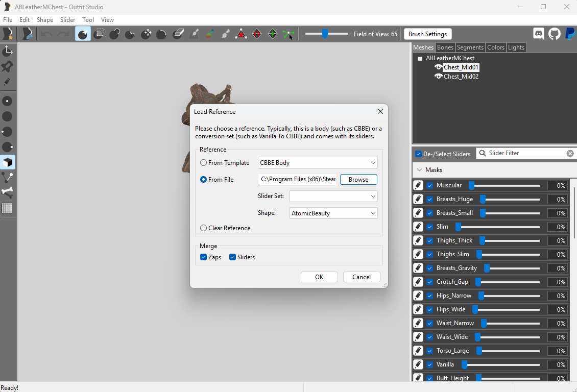Click OK in Load Reference dialog

[x=319, y=277]
